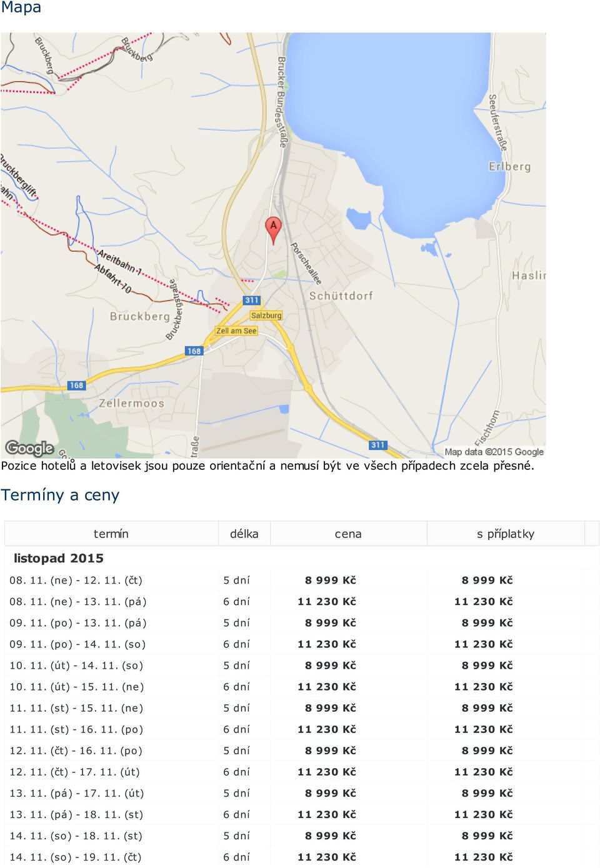This screenshot has width=600, height=868.
Task: Click the Zell am See direction label
Action: tap(236, 331)
